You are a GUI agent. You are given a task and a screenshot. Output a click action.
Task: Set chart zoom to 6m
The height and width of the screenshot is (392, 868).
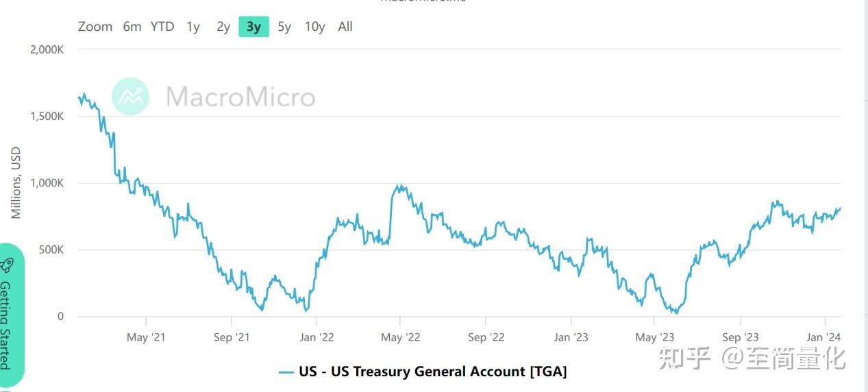pos(132,27)
